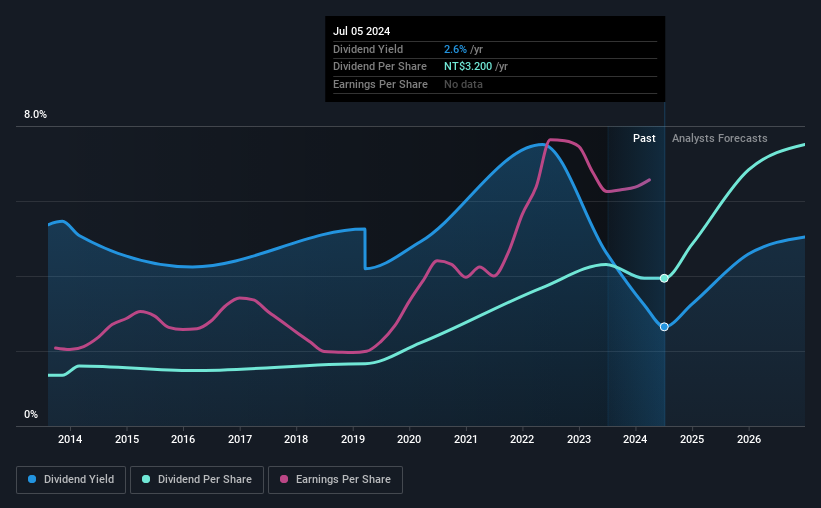This screenshot has width=821, height=508.
Task: Click the 2014 x-axis label
Action: pos(70,439)
